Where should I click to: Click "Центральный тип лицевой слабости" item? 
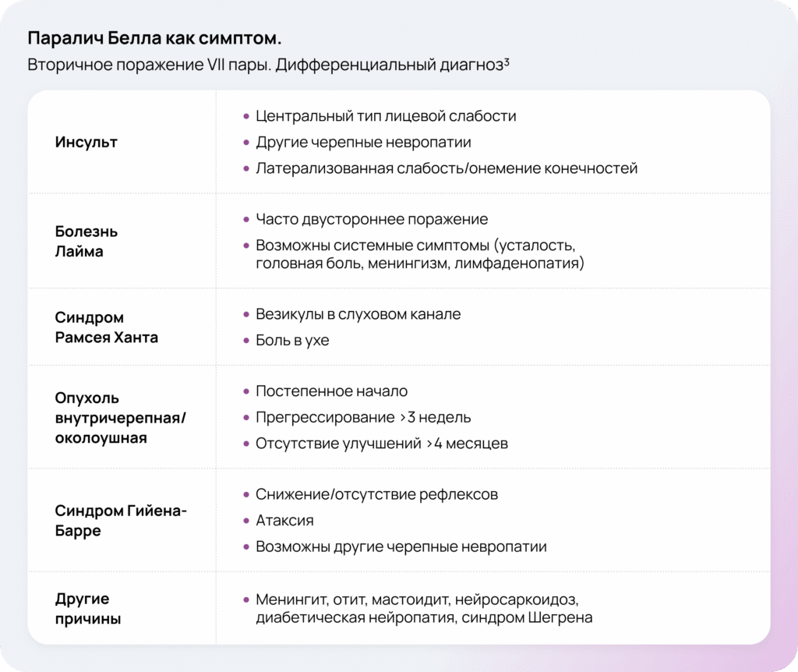click(x=386, y=116)
